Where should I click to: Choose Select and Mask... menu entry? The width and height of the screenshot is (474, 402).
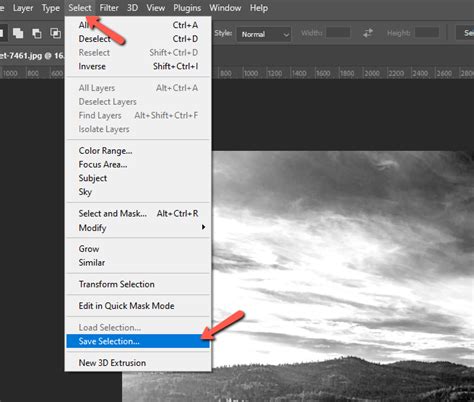point(138,213)
